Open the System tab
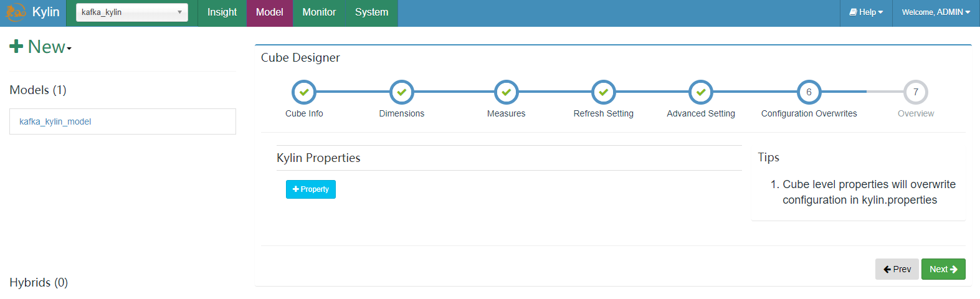The image size is (980, 299). pos(372,12)
